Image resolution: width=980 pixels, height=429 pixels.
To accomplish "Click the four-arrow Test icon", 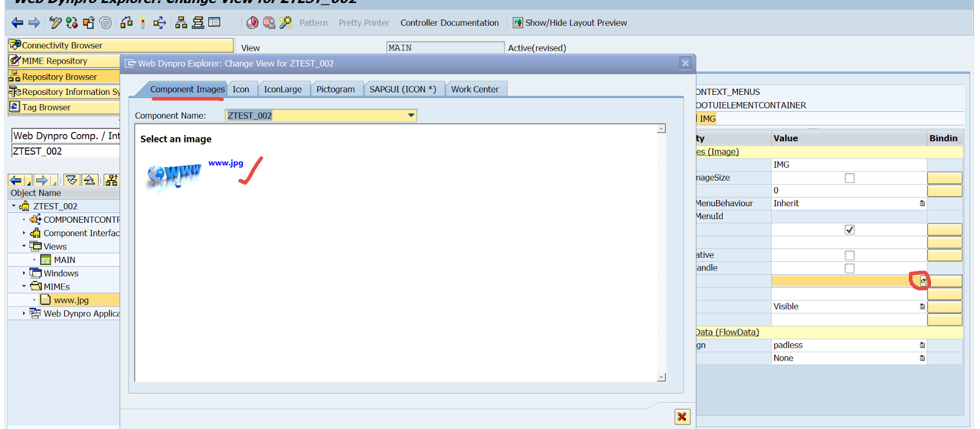I will tap(160, 23).
